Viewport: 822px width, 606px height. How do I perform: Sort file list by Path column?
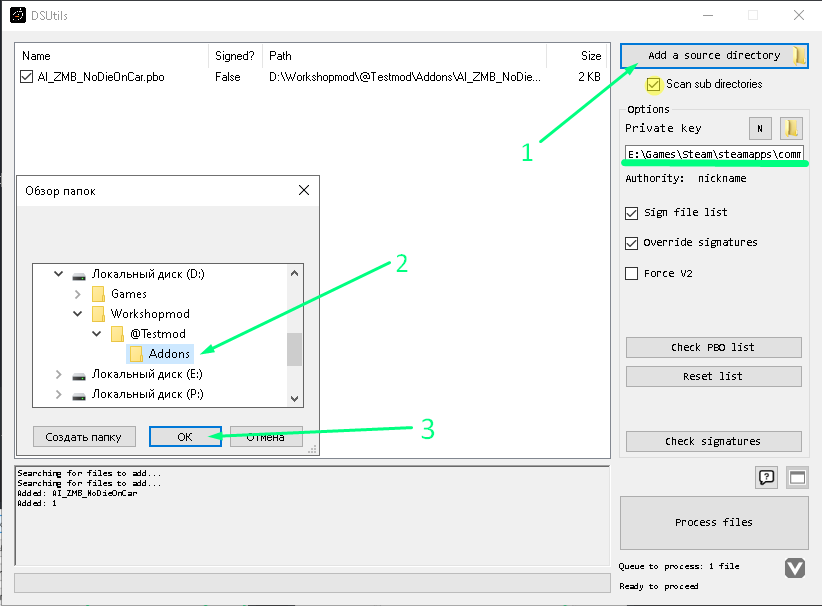click(405, 56)
